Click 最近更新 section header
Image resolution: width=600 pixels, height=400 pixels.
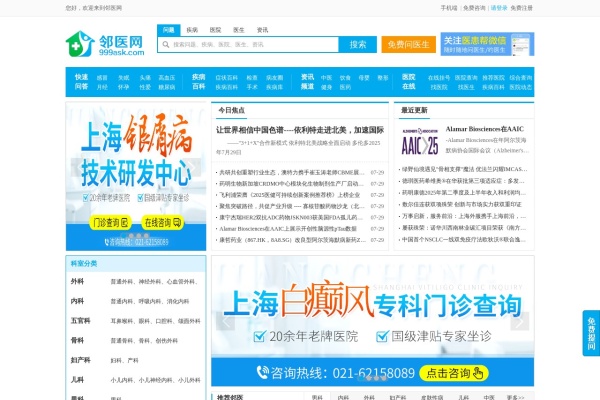pos(414,110)
